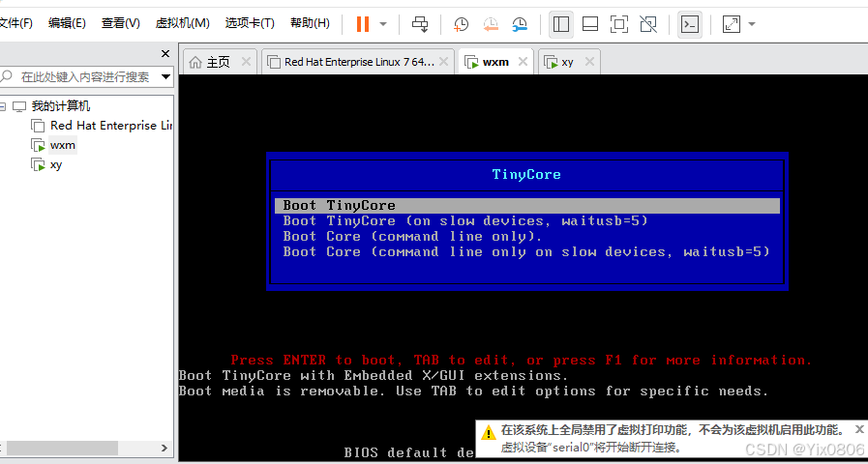Screen dimensions: 868x464
Task: Click the home icon on 主页 tab
Action: tap(195, 62)
